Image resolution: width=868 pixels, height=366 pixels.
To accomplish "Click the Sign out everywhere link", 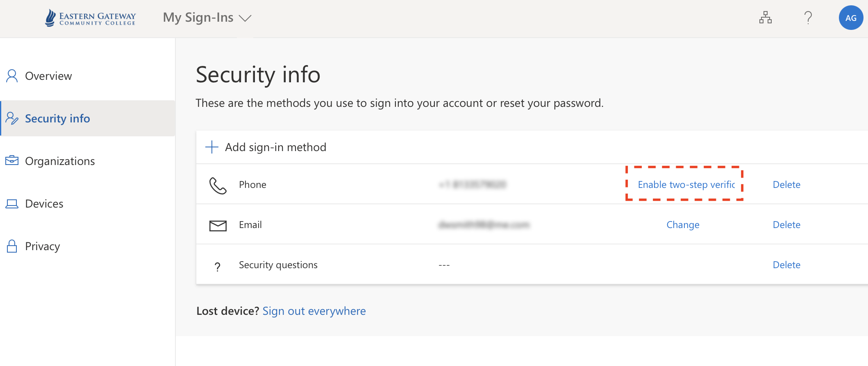I will [x=314, y=311].
